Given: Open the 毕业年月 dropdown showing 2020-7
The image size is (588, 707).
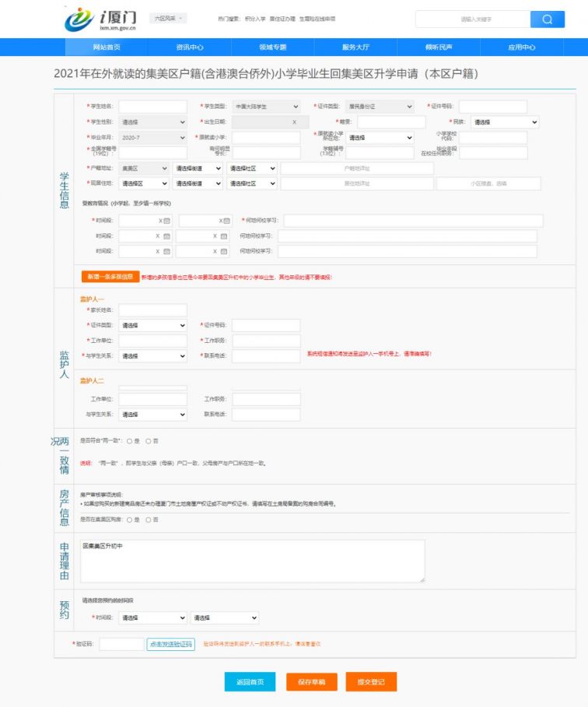Looking at the screenshot, I should click(153, 138).
